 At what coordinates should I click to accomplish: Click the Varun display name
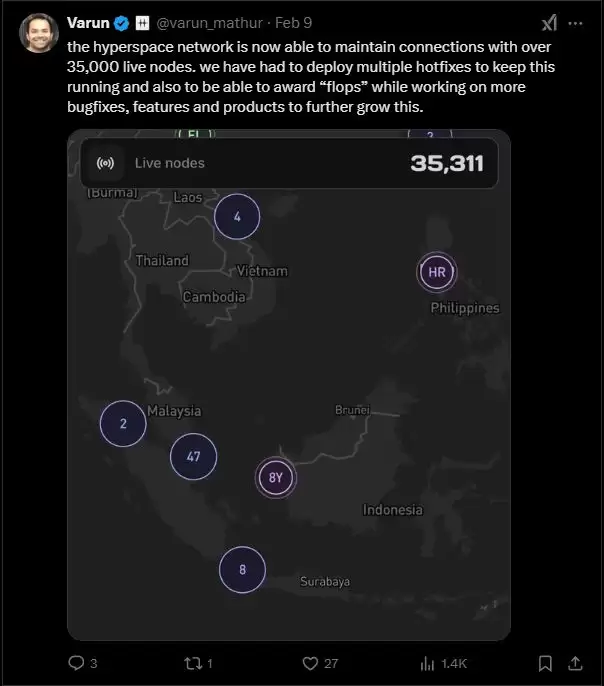click(x=88, y=23)
